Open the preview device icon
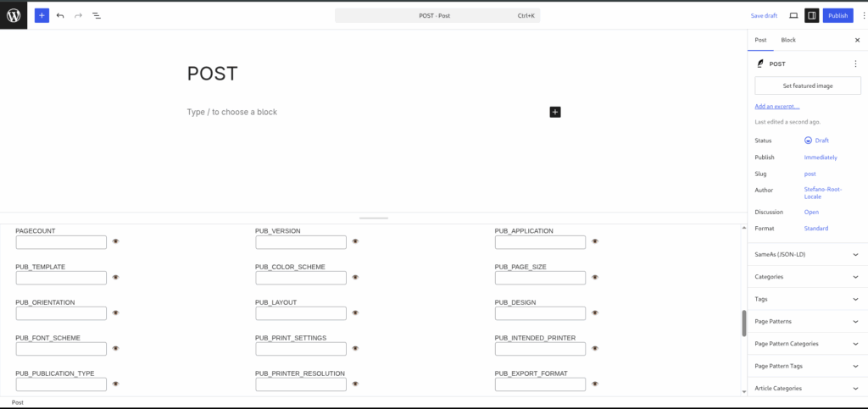The height and width of the screenshot is (409, 868). pyautogui.click(x=793, y=15)
